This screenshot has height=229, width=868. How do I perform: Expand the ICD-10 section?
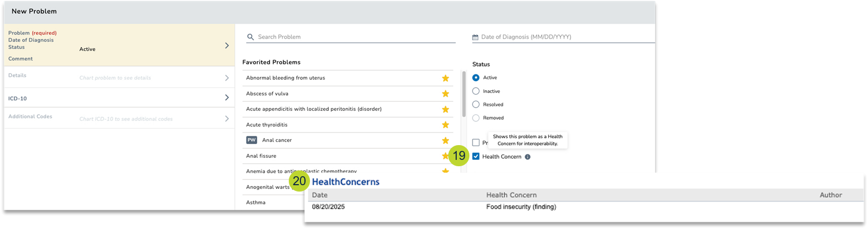(x=227, y=98)
